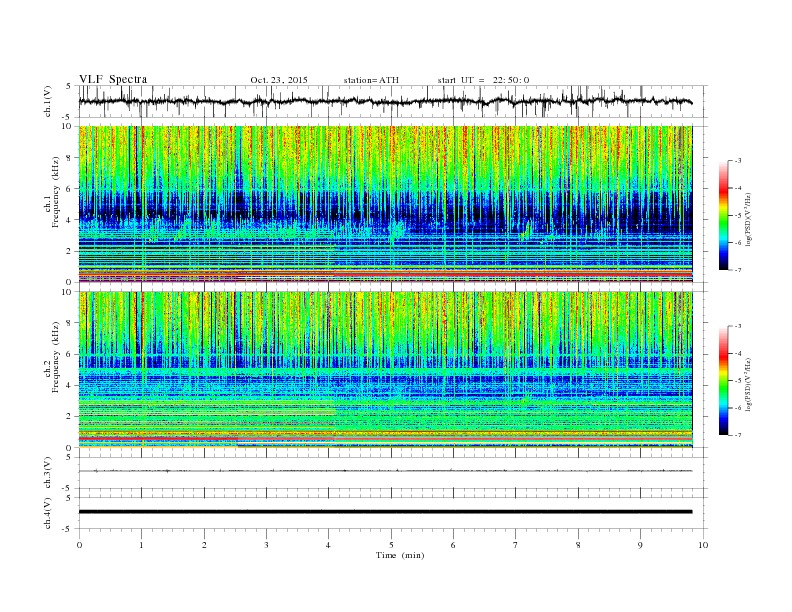
Task: Click the ch.1 voltage waveform trace panel
Action: pyautogui.click(x=393, y=101)
